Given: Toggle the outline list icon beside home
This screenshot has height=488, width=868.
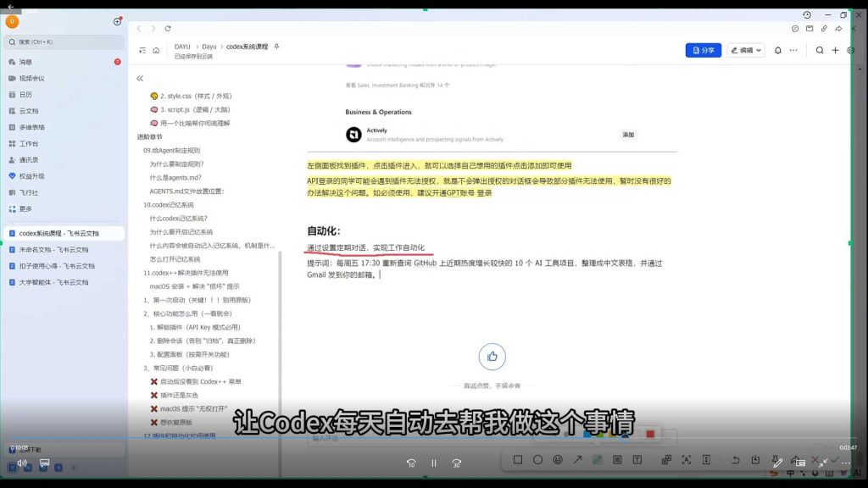Looking at the screenshot, I should [x=142, y=50].
